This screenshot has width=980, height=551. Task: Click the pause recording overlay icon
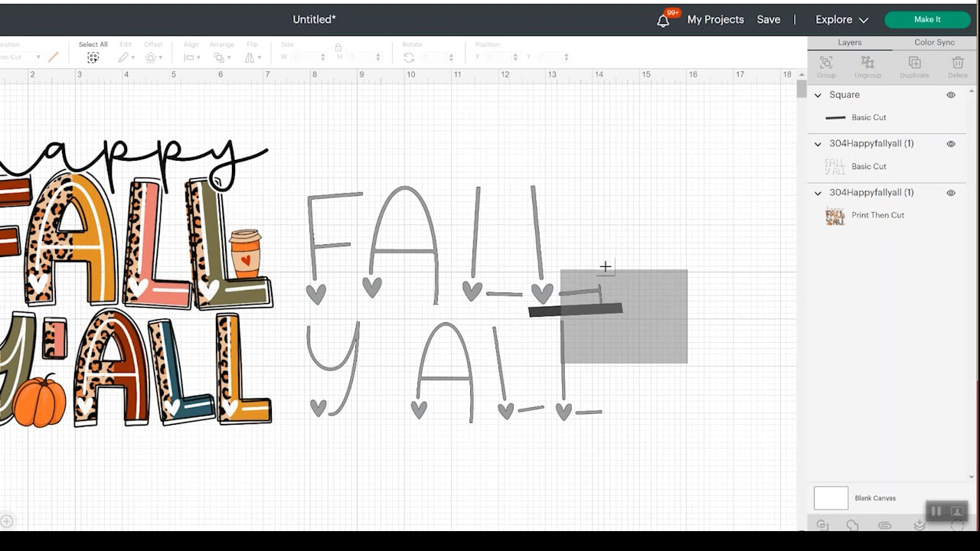[936, 511]
